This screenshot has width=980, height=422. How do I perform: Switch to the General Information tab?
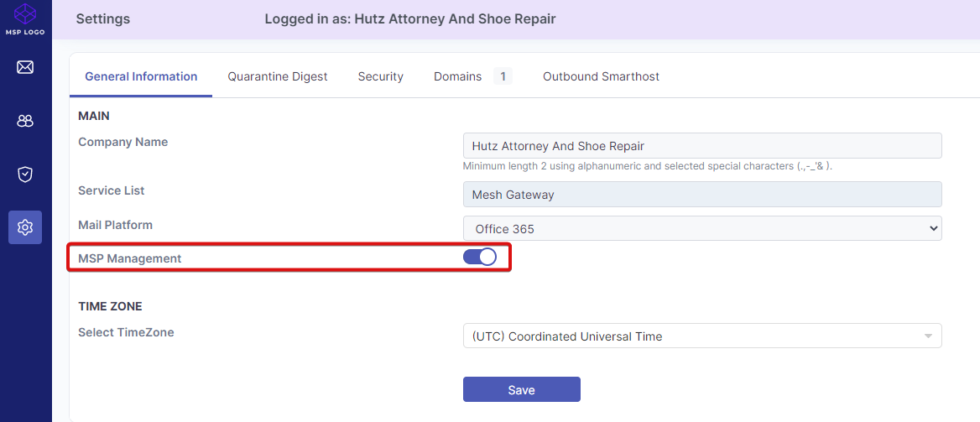pos(141,76)
